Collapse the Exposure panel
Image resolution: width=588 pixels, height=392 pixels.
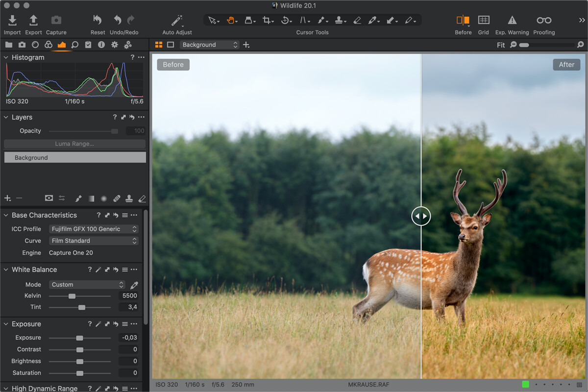(x=6, y=324)
